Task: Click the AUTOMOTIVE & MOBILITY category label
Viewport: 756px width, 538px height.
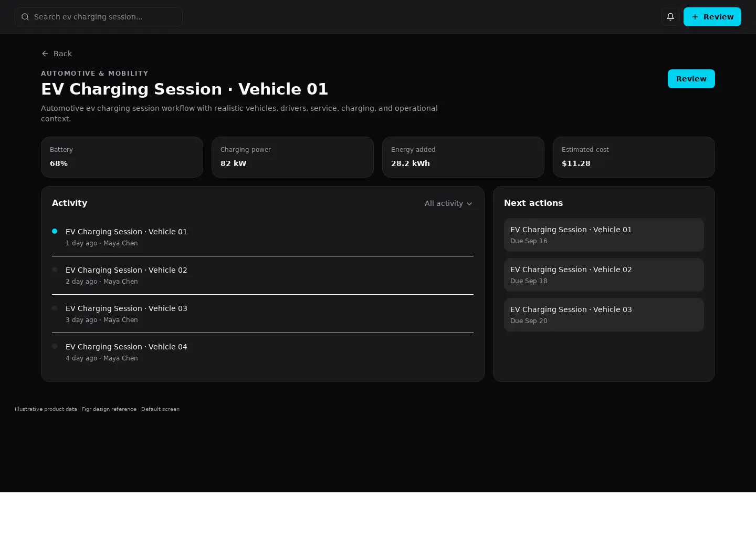Action: pyautogui.click(x=94, y=74)
